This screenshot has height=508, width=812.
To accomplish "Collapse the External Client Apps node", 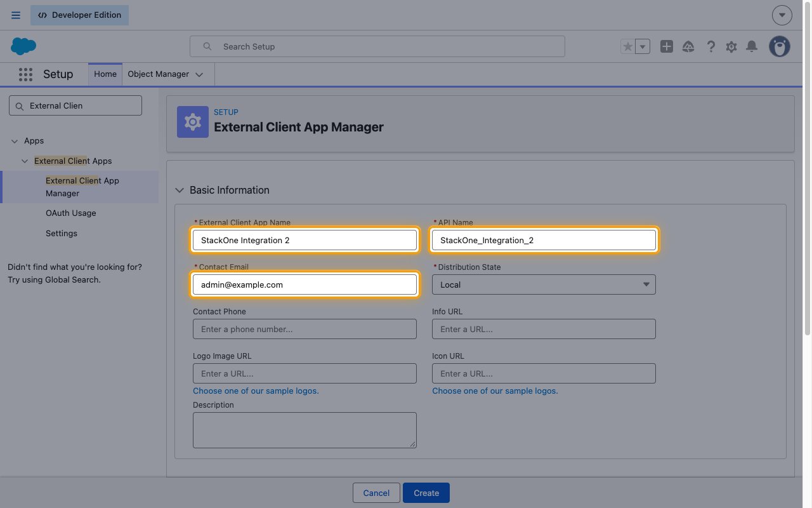I will click(x=25, y=161).
